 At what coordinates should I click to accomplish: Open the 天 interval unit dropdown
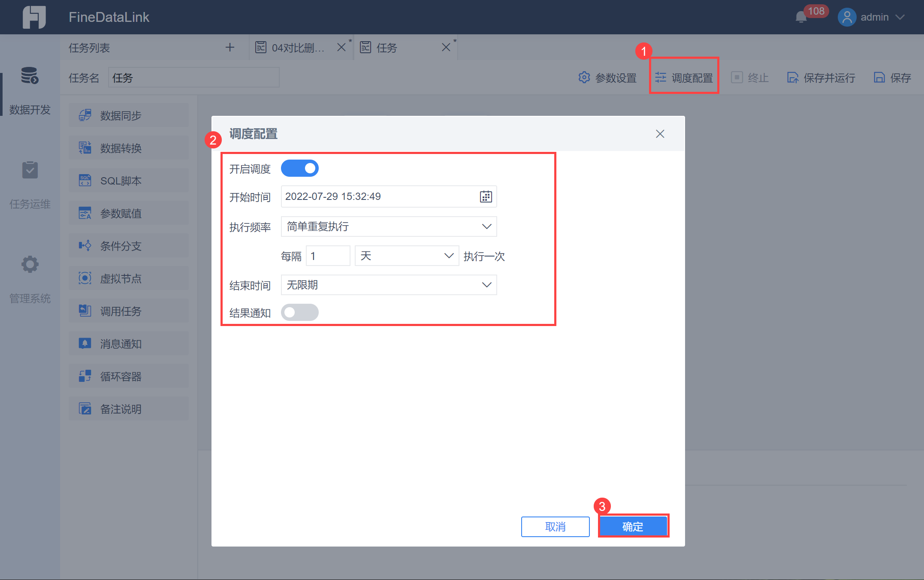[x=407, y=256]
